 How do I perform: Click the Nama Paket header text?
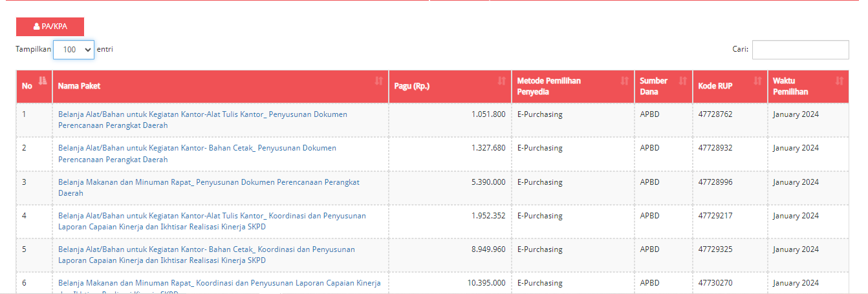pyautogui.click(x=80, y=86)
